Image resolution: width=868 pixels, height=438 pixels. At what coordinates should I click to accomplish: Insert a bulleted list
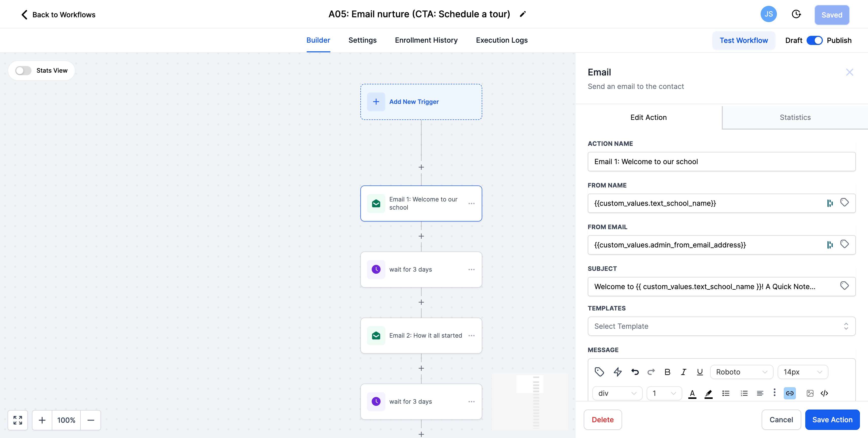(726, 393)
